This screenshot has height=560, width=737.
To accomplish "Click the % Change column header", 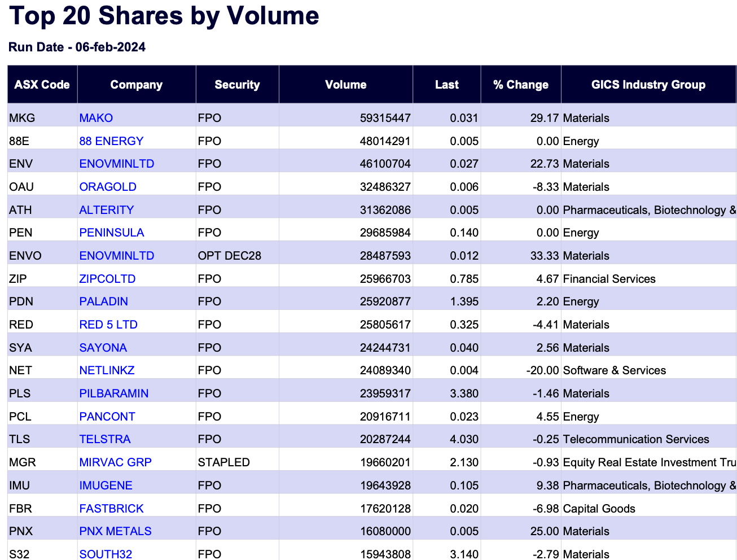I will click(x=521, y=85).
